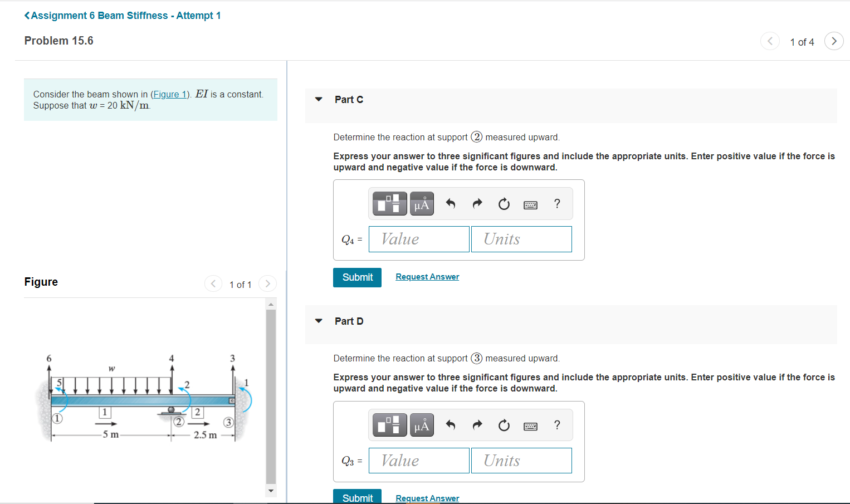Select the μÅ units icon in the Q3 box
The height and width of the screenshot is (504, 850).
click(x=422, y=424)
